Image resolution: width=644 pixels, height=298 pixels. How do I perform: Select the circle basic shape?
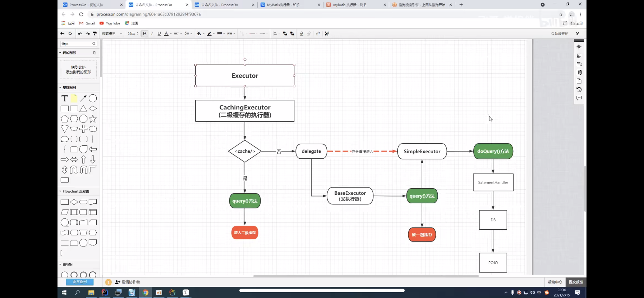[x=93, y=98]
